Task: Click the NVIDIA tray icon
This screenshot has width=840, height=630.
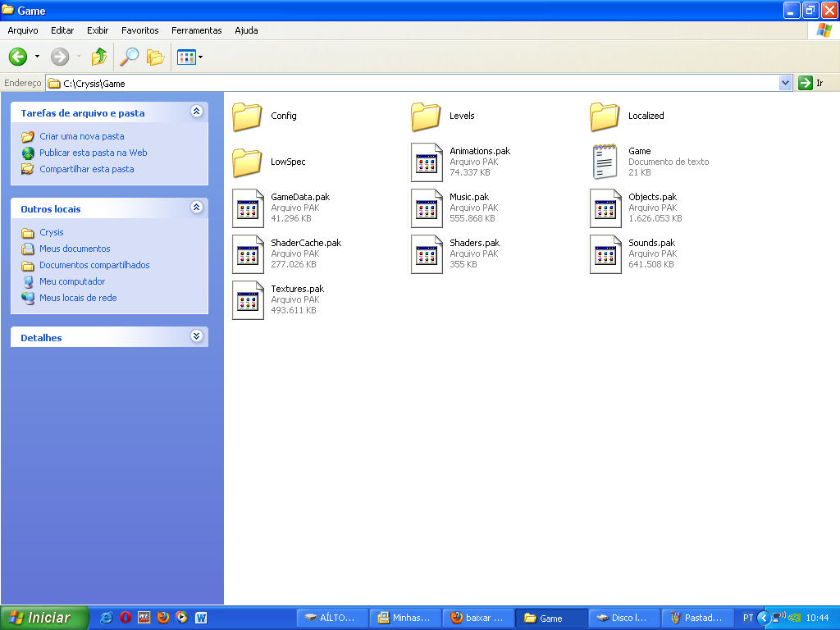Action: coord(794,618)
